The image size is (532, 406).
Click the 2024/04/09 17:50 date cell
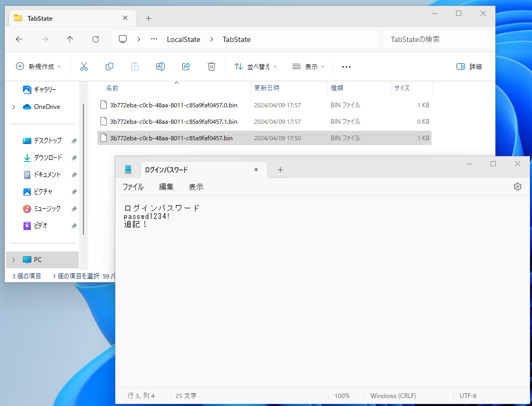[x=277, y=138]
